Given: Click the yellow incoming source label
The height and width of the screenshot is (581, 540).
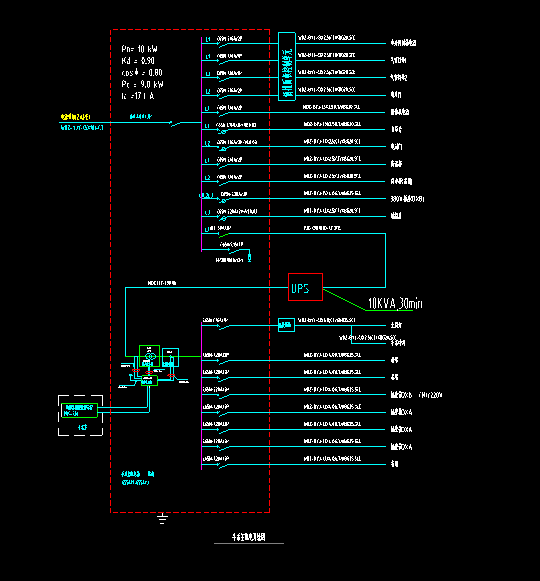Looking at the screenshot, I should (x=76, y=117).
